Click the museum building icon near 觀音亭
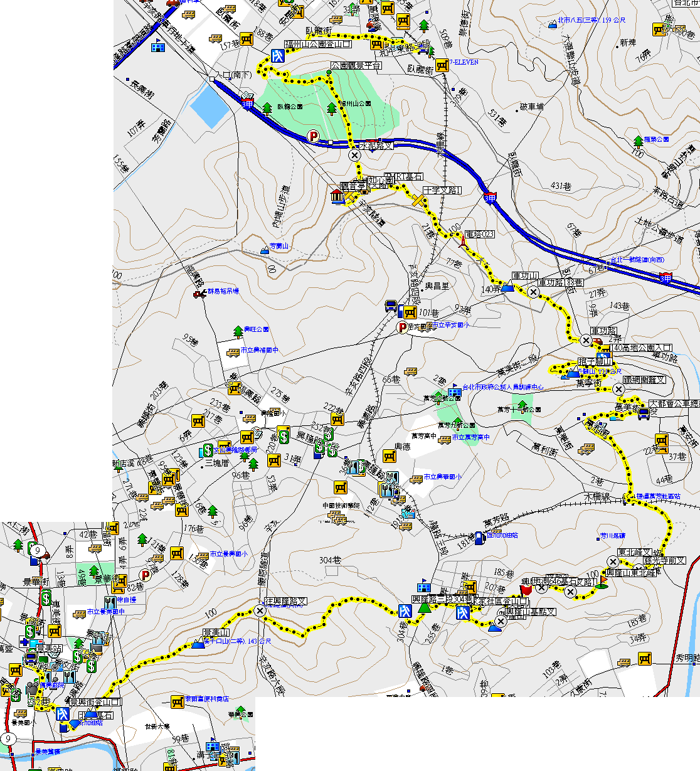700x771 pixels. point(337,197)
